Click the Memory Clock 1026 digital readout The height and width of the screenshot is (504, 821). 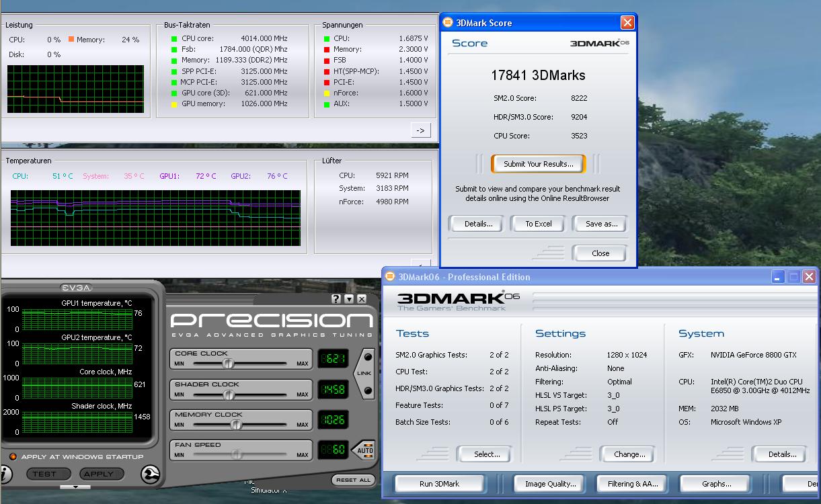tap(333, 419)
